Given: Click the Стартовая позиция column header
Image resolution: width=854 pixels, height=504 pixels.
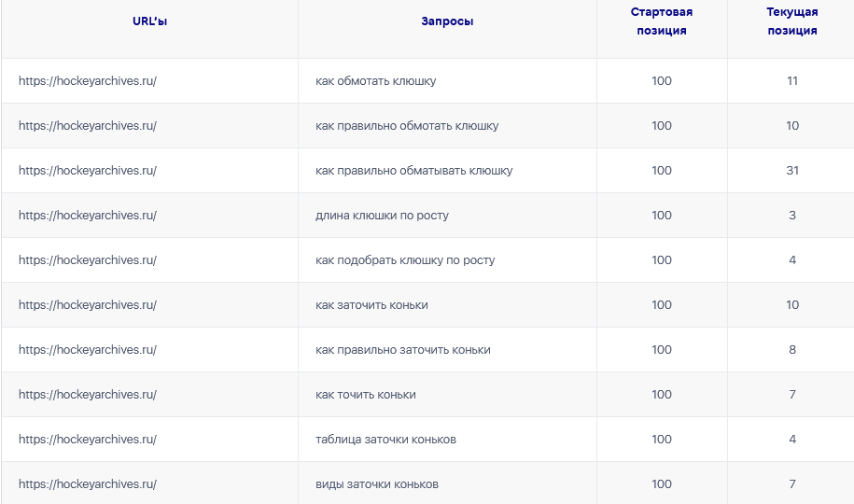Looking at the screenshot, I should pos(662,21).
